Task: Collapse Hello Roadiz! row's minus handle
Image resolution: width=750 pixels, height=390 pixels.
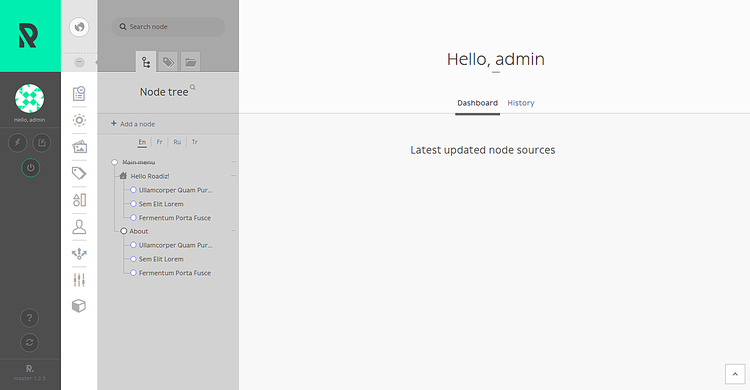Action: click(x=233, y=176)
